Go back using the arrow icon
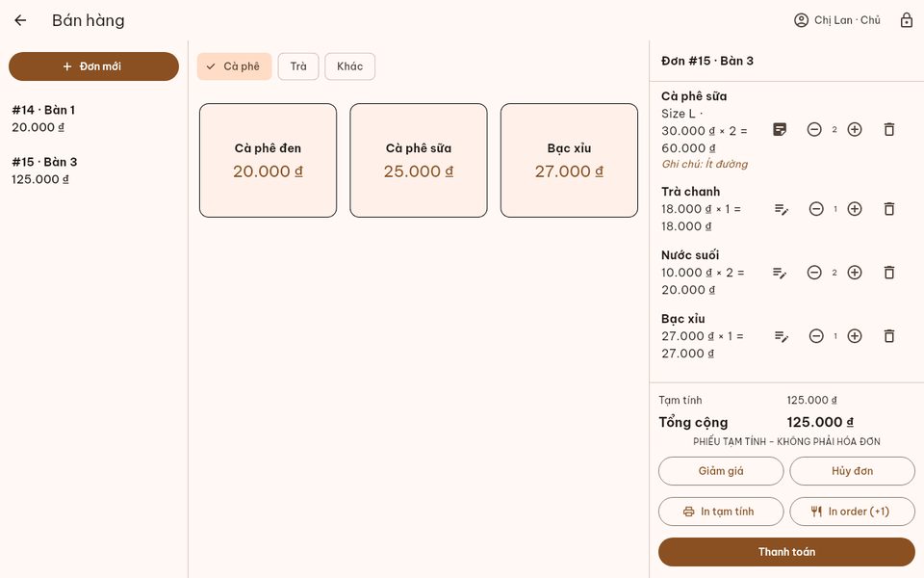Image resolution: width=924 pixels, height=578 pixels. click(20, 20)
